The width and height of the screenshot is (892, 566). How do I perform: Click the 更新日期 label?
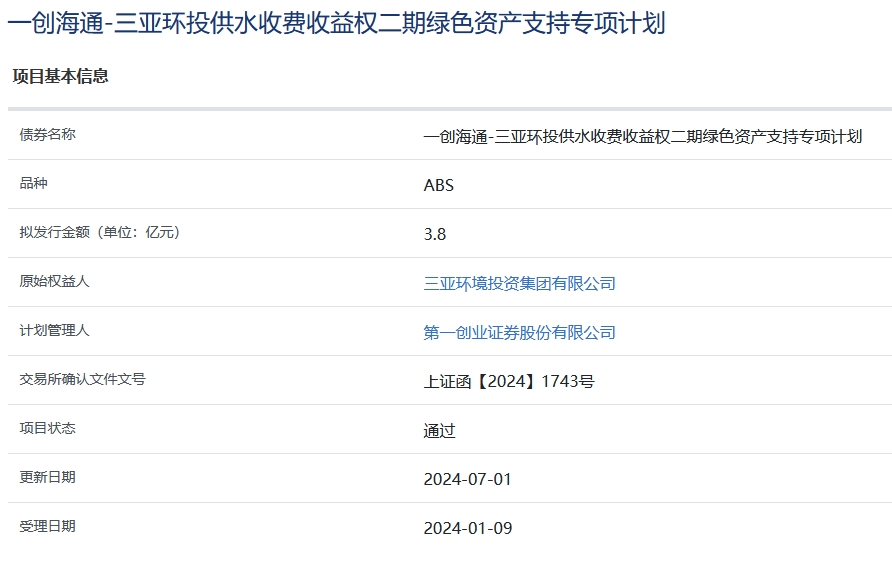pyautogui.click(x=47, y=477)
